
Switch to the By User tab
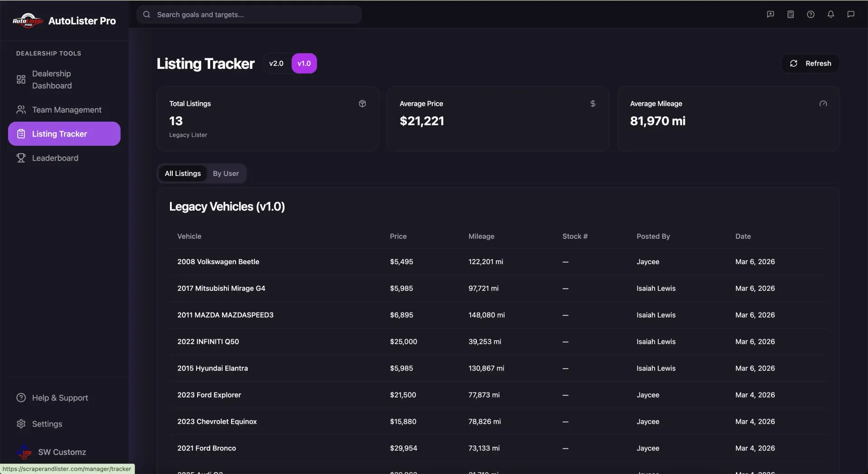coord(226,173)
